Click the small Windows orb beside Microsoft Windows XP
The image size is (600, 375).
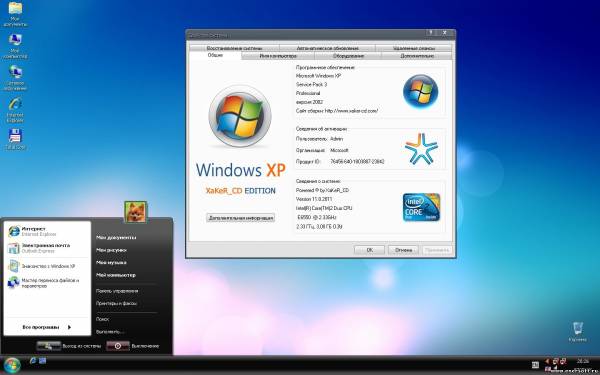tap(421, 91)
